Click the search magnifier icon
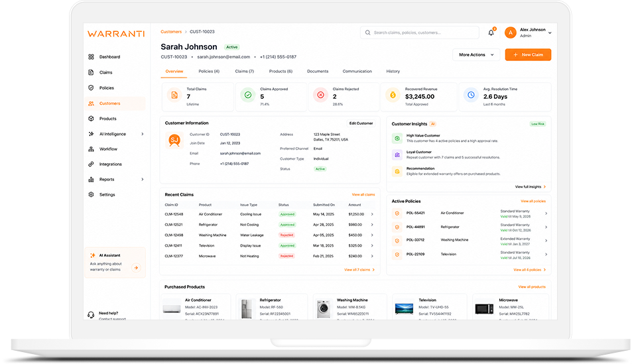This screenshot has width=632, height=364. 367,32
